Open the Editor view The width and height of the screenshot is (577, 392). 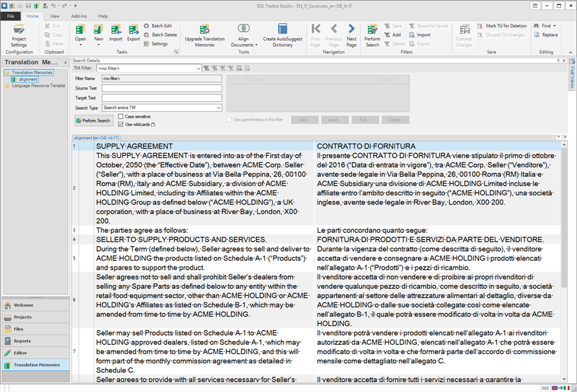[x=36, y=353]
